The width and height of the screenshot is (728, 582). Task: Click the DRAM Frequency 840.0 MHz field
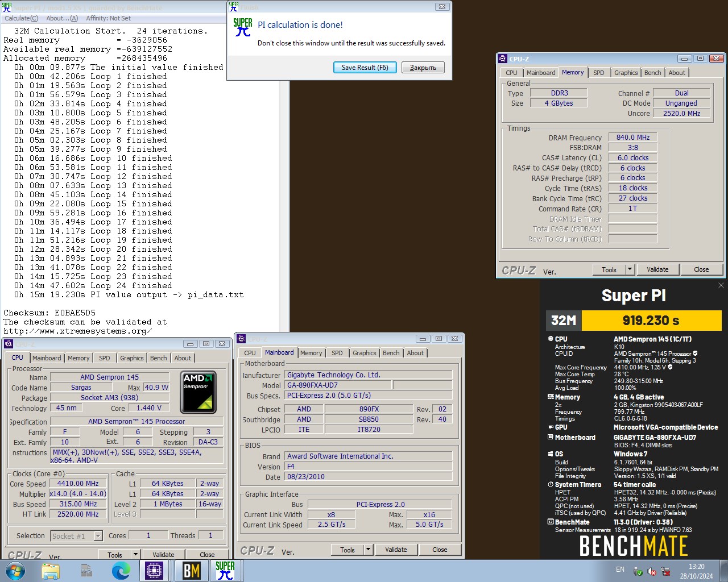coord(633,137)
